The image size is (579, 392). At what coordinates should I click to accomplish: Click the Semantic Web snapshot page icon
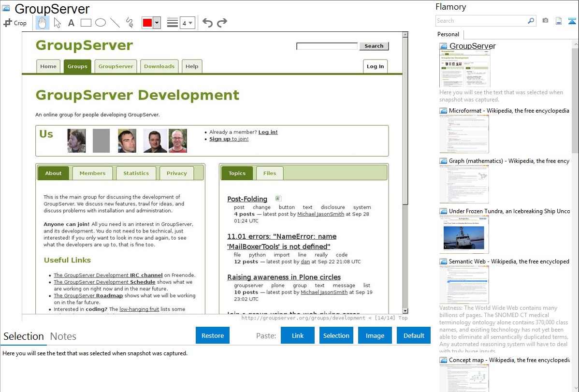443,261
